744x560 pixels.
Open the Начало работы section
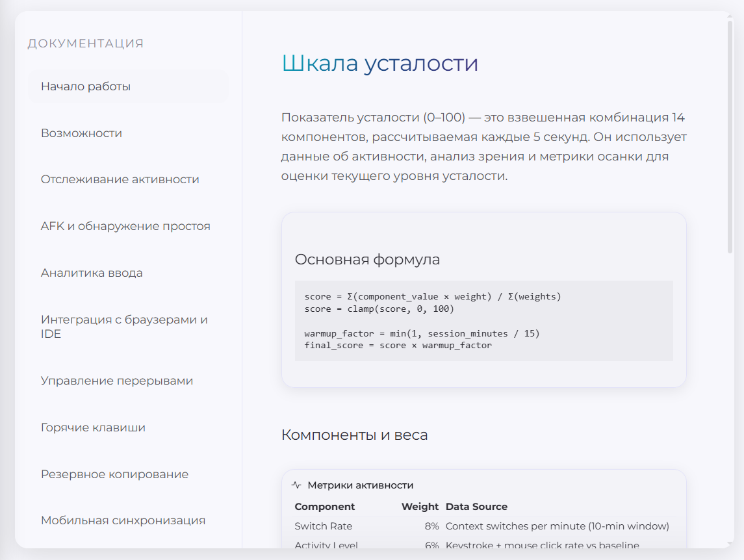(x=128, y=86)
